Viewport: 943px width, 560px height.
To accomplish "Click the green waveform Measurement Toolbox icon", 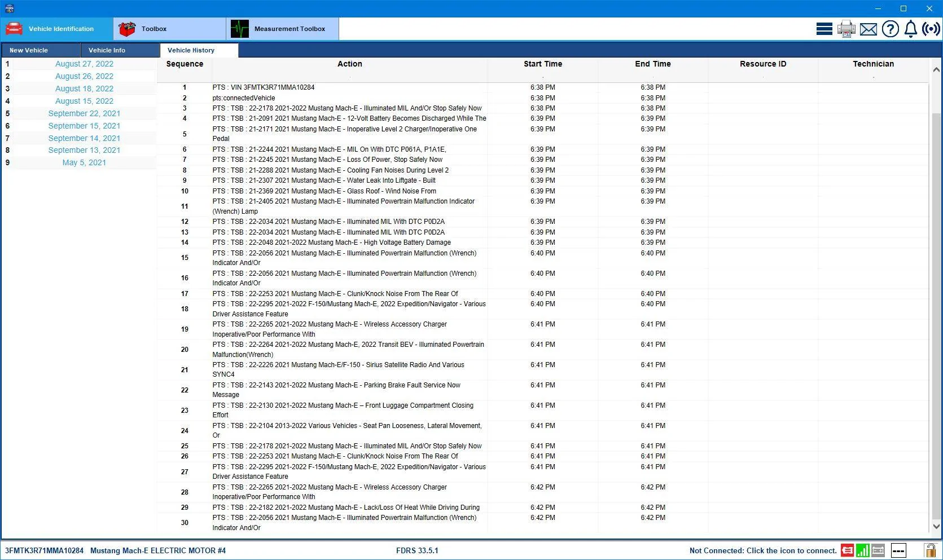I will pyautogui.click(x=240, y=29).
